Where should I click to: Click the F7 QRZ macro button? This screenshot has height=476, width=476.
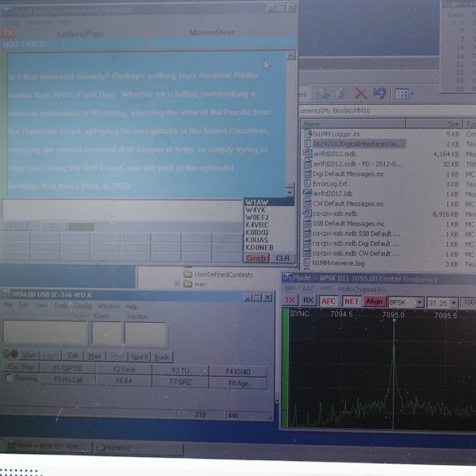181,382
